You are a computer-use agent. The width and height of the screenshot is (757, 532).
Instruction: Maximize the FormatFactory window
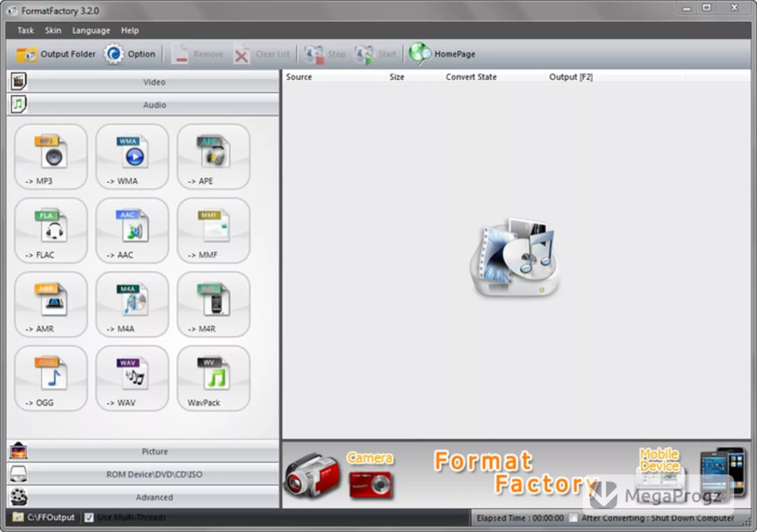[x=707, y=8]
